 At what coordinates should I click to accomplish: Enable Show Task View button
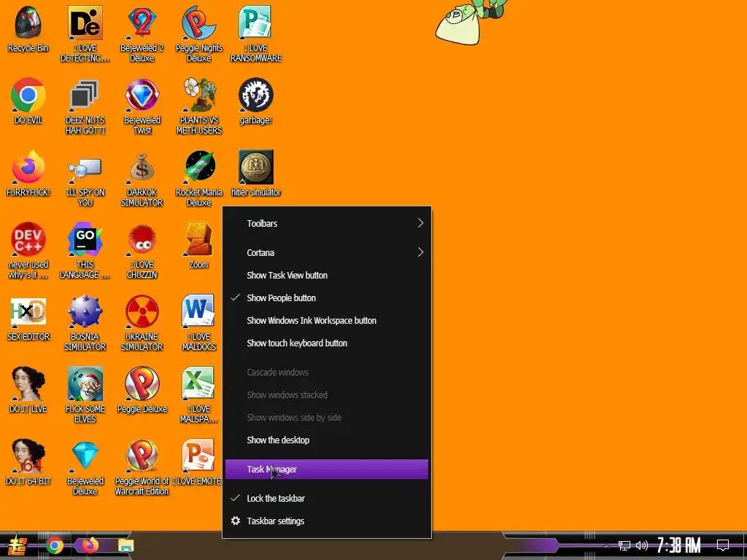pos(327,275)
